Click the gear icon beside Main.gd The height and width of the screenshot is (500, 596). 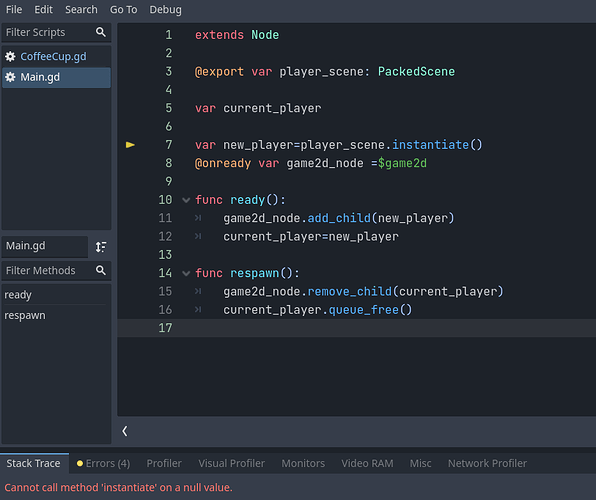(10, 77)
